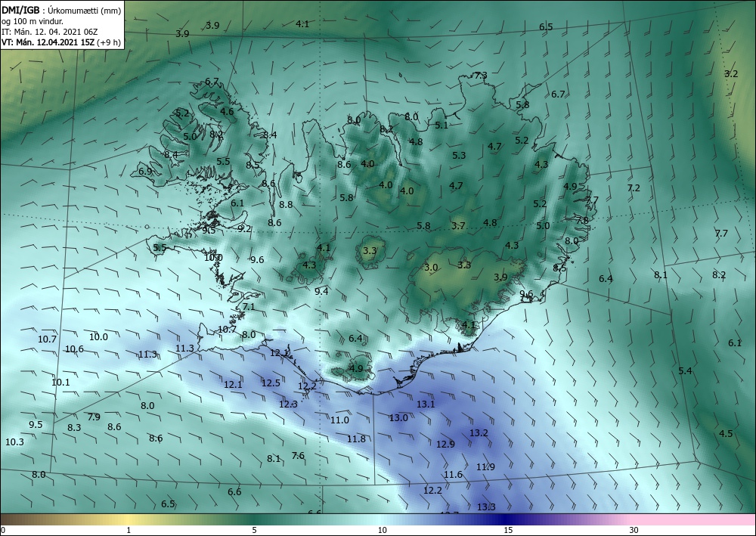
Task: Click the map value '13.1'
Action: tap(426, 404)
